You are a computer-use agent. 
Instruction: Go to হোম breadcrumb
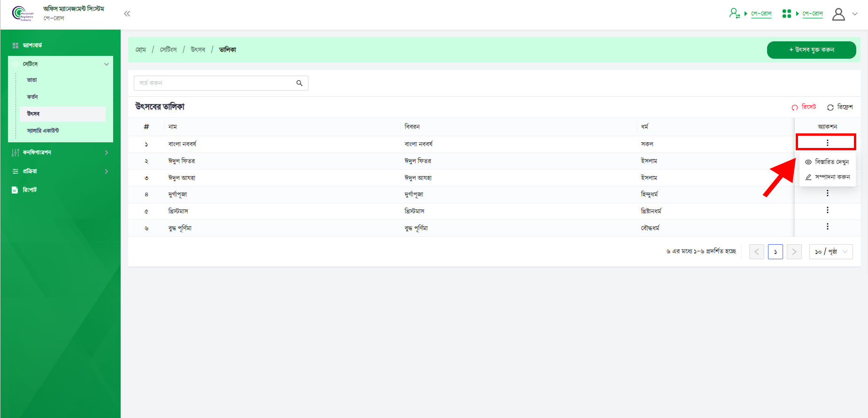pyautogui.click(x=141, y=50)
